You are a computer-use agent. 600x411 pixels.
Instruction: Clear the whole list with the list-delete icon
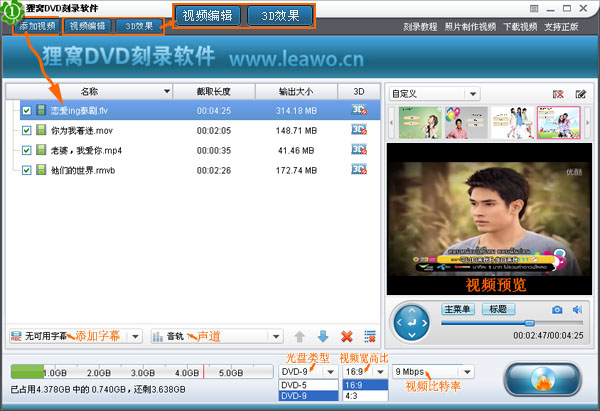pyautogui.click(x=370, y=336)
